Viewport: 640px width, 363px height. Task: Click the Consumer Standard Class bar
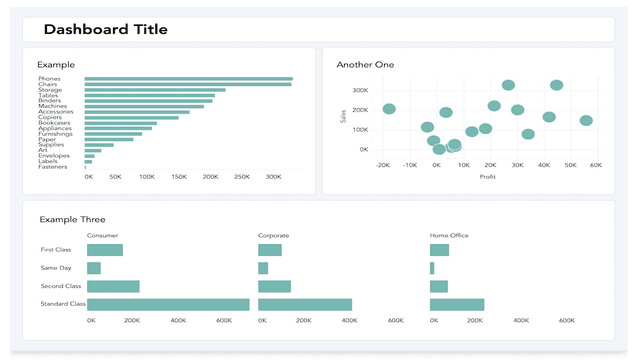pyautogui.click(x=168, y=305)
